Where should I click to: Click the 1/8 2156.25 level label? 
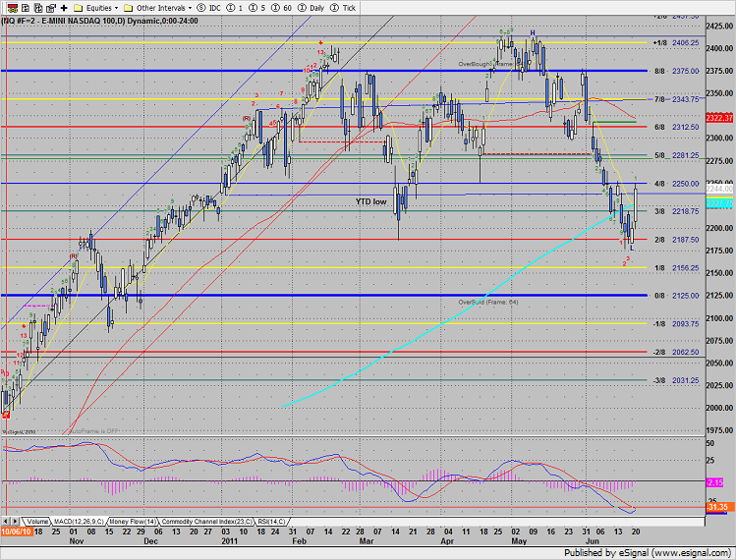click(x=677, y=268)
